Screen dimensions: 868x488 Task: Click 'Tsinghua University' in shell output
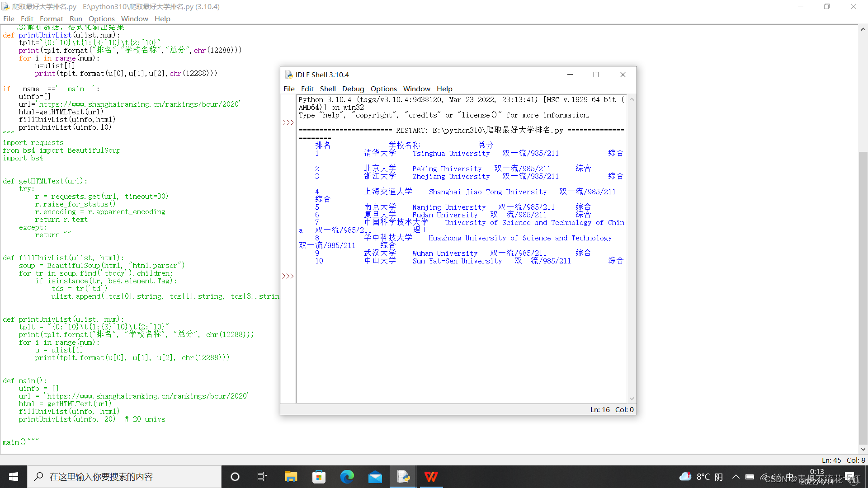451,154
